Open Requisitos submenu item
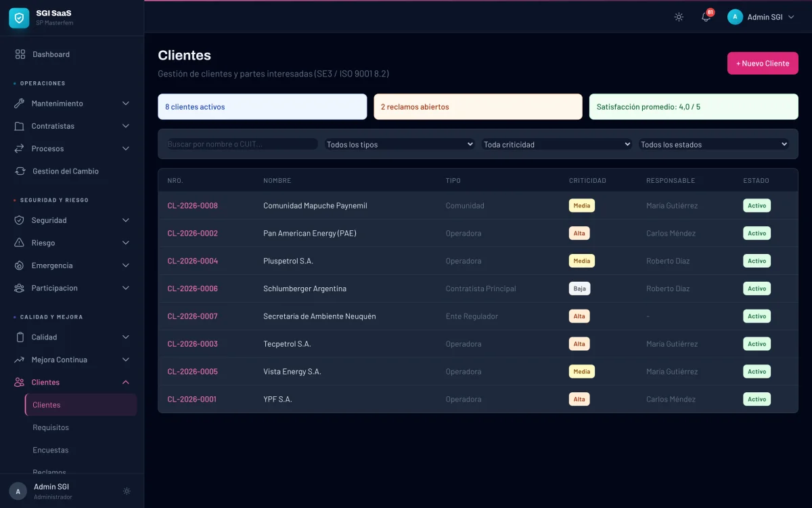 [x=51, y=427]
